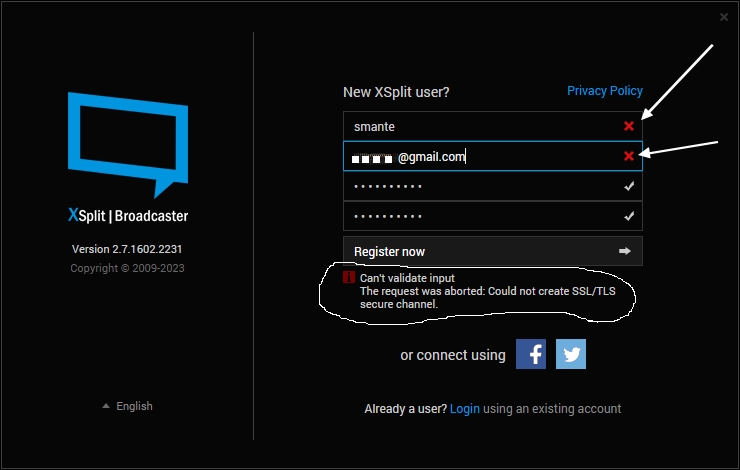
Task: Click the XSplit Broadcaster logo
Action: [x=128, y=157]
